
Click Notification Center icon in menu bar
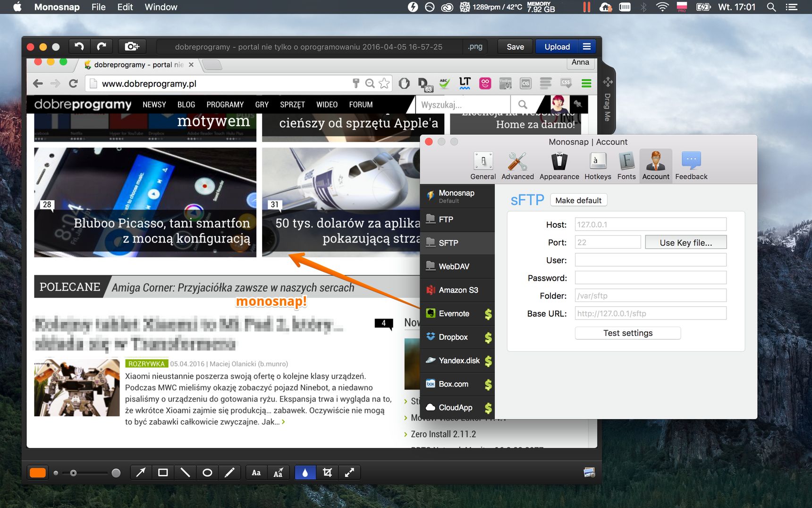(791, 7)
